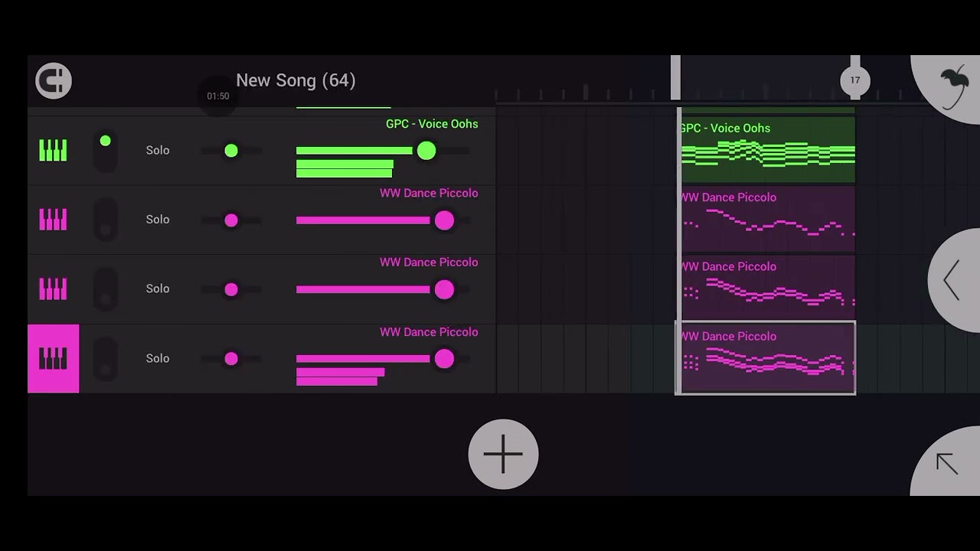Open the second WW Dance Piccolo track keyboard icon
The width and height of the screenshot is (980, 551).
pyautogui.click(x=53, y=289)
